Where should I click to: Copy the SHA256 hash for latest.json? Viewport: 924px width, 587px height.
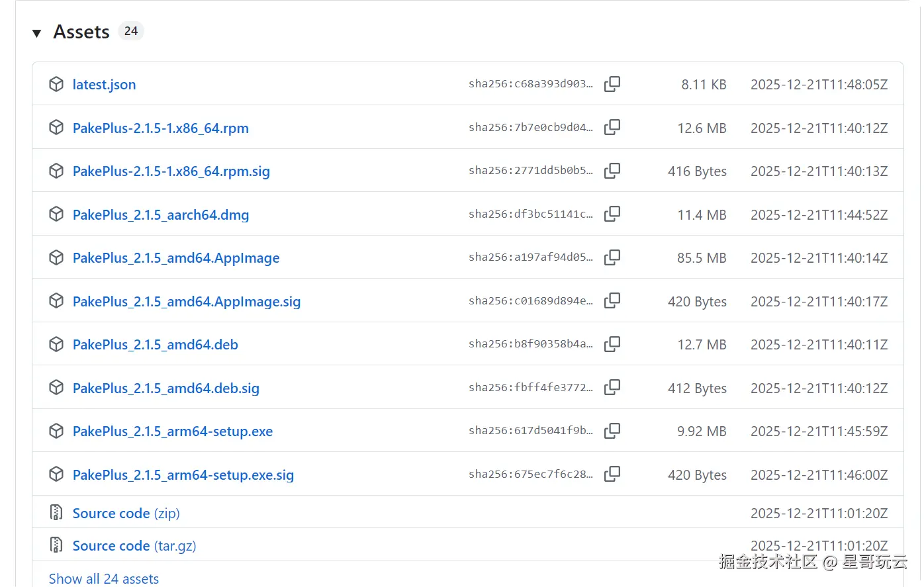tap(612, 84)
